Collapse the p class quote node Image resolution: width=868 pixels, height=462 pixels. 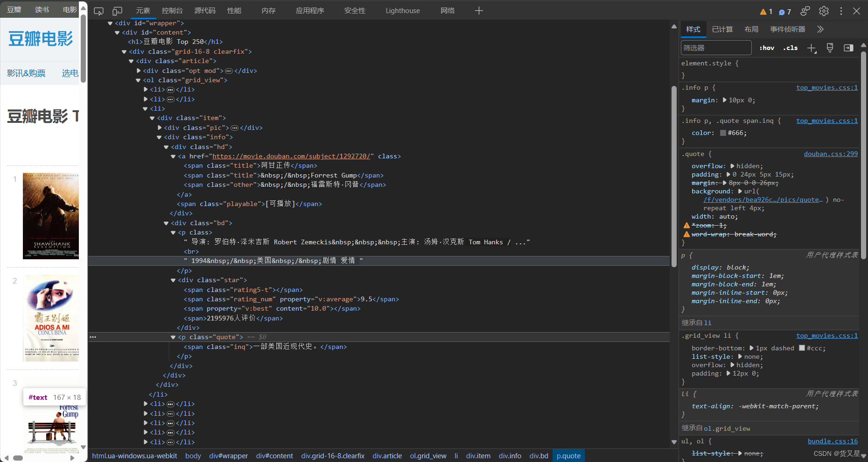pos(173,337)
